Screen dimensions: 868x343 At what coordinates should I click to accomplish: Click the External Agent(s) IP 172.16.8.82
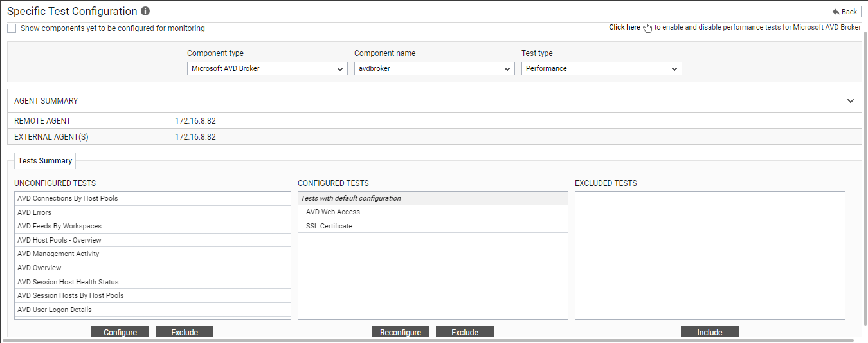195,137
